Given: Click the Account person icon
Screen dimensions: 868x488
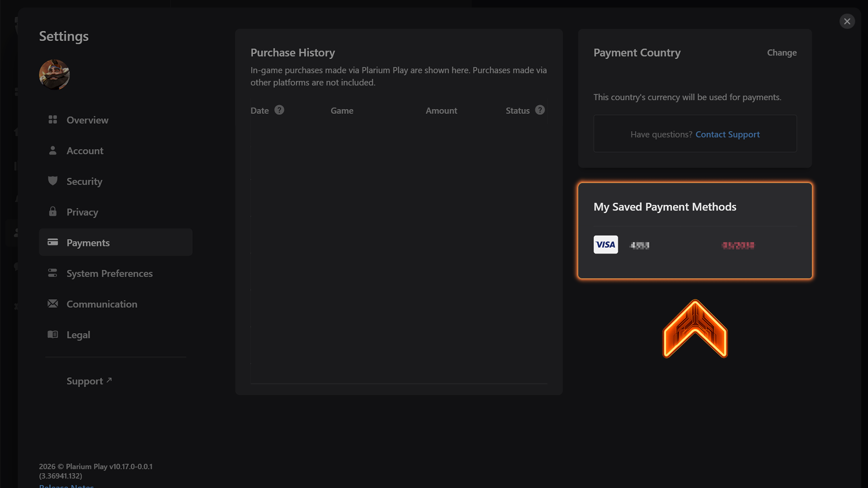Looking at the screenshot, I should [53, 150].
